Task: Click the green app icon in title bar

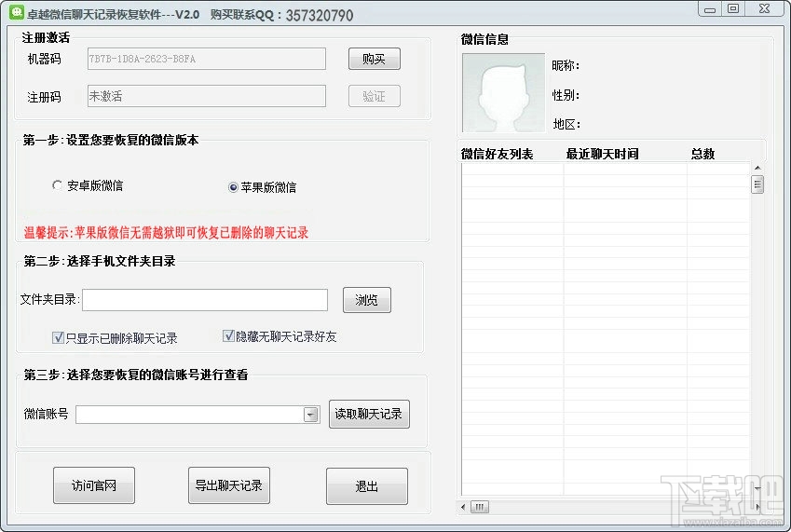Action: coord(17,12)
